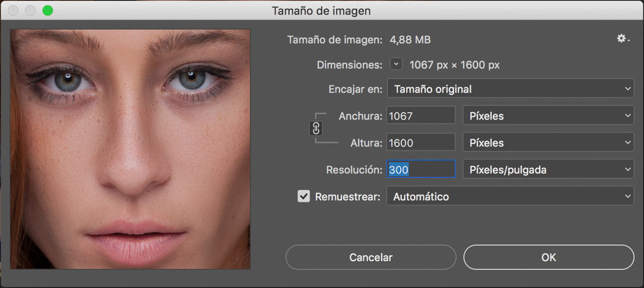
Task: Open the Anchura units Píxeles dropdown
Action: pos(548,116)
